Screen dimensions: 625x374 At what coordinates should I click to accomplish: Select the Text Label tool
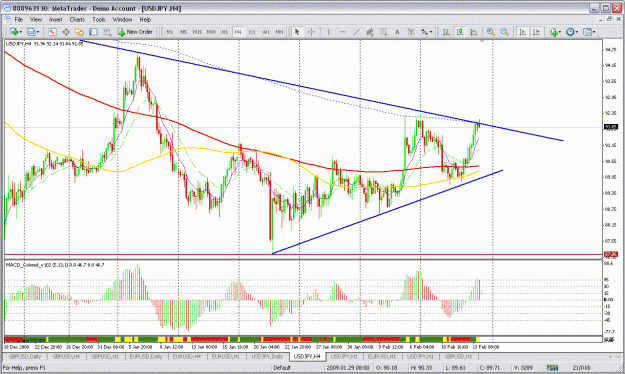(x=411, y=32)
